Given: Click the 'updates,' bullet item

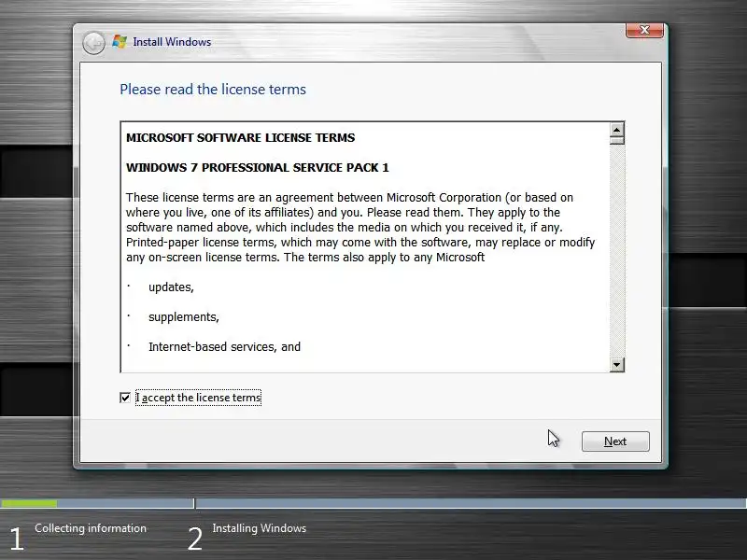Looking at the screenshot, I should click(x=171, y=287).
